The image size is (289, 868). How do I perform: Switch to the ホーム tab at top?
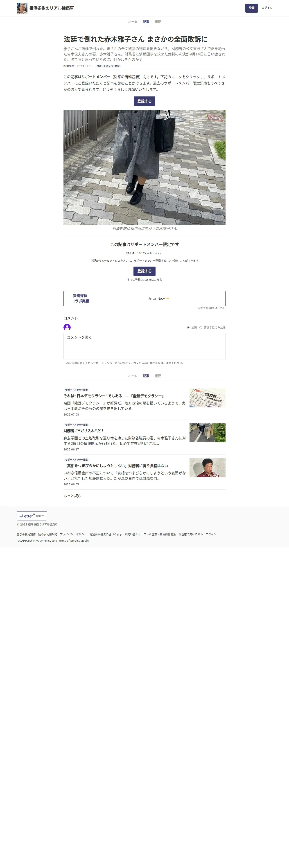133,22
